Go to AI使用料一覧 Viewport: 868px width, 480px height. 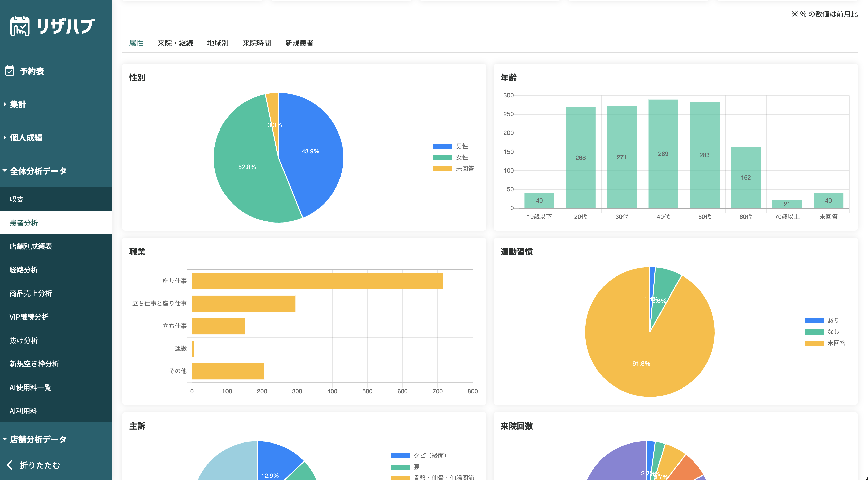click(x=56, y=387)
